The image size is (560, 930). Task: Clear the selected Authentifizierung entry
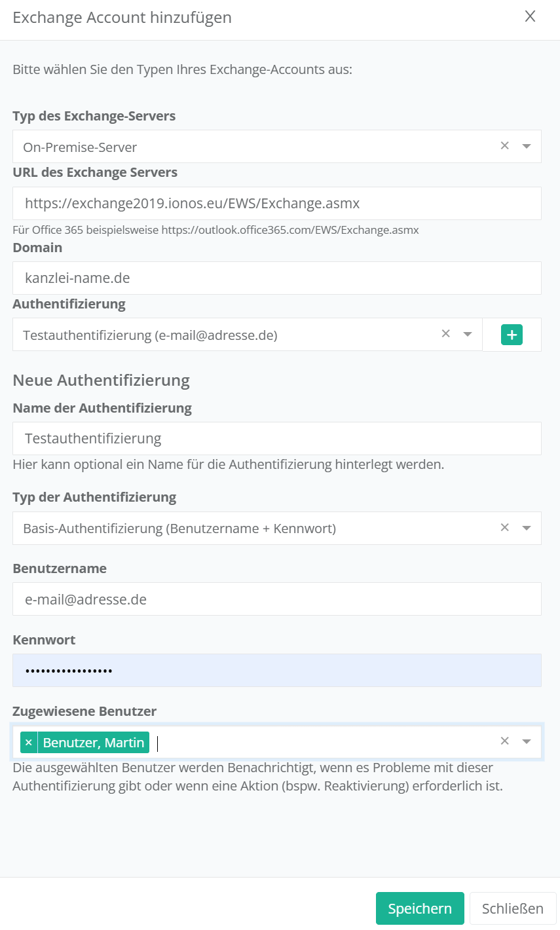[x=445, y=334]
